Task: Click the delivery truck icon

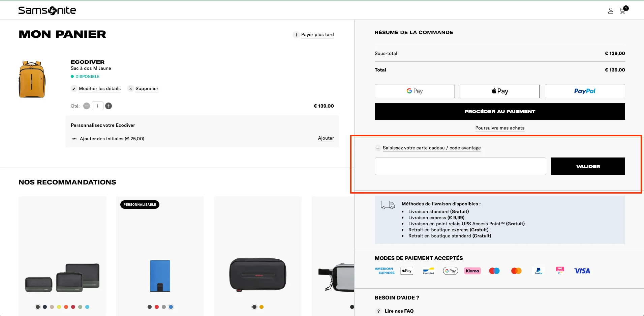Action: [x=388, y=205]
